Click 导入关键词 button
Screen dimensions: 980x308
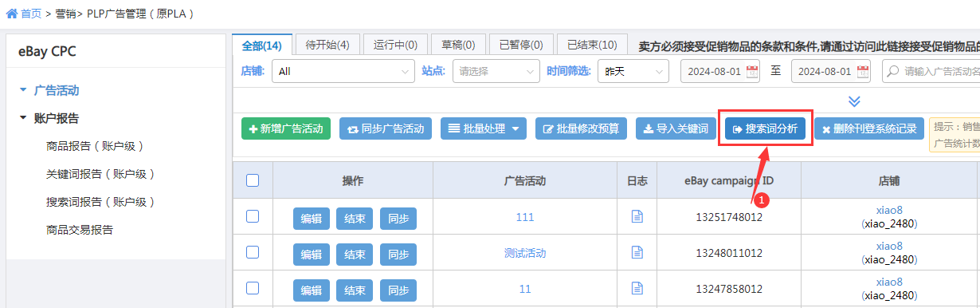tap(676, 128)
